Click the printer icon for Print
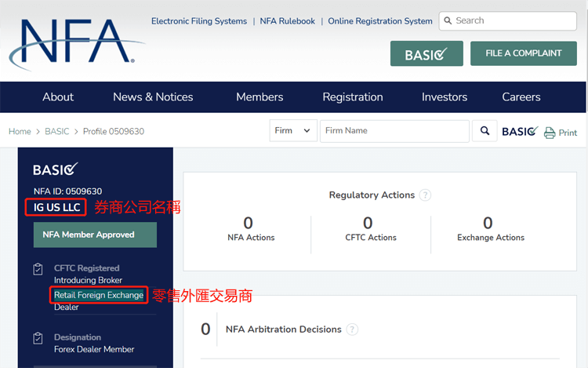588x368 pixels. coord(550,133)
